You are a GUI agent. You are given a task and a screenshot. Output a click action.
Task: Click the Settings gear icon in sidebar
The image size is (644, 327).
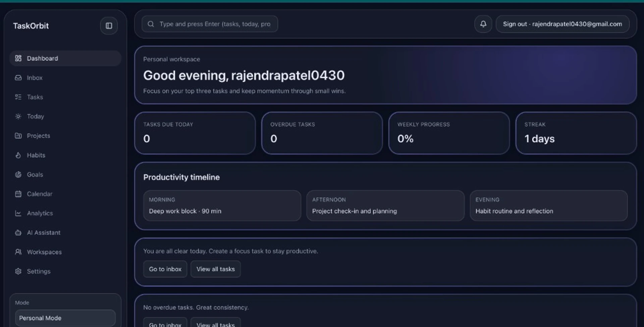18,271
